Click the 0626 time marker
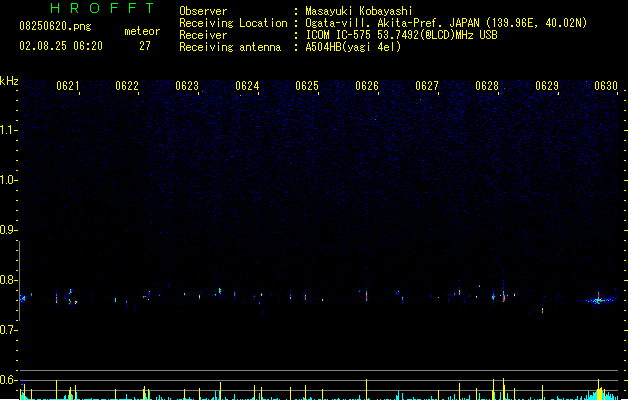This screenshot has height=400, width=629. pos(367,86)
